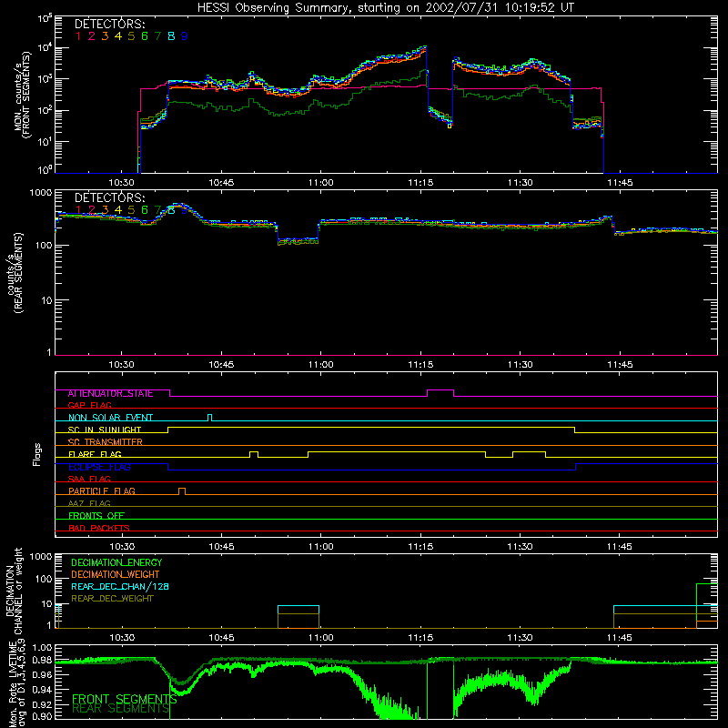Select the GAP_FLAG label
Screen dimensions: 728x728
[89, 405]
